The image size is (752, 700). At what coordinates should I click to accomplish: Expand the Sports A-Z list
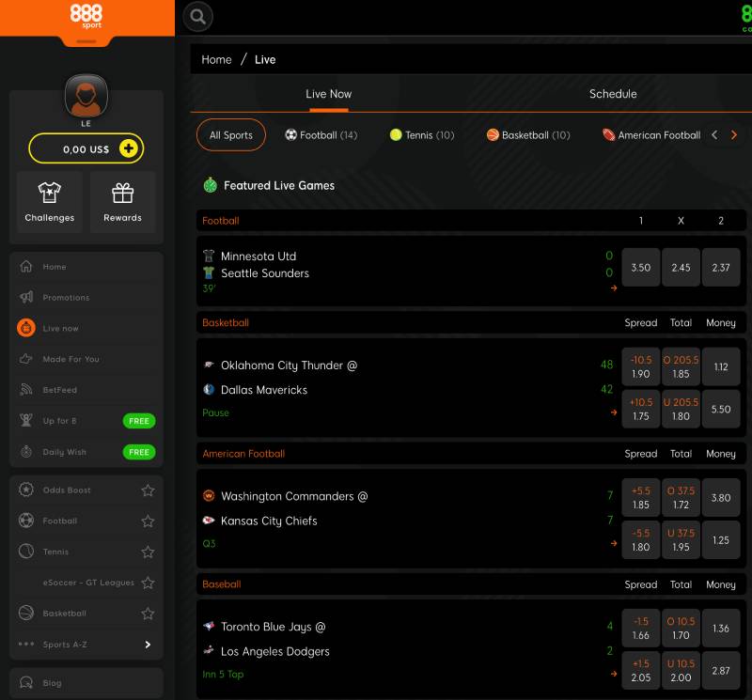pos(148,645)
